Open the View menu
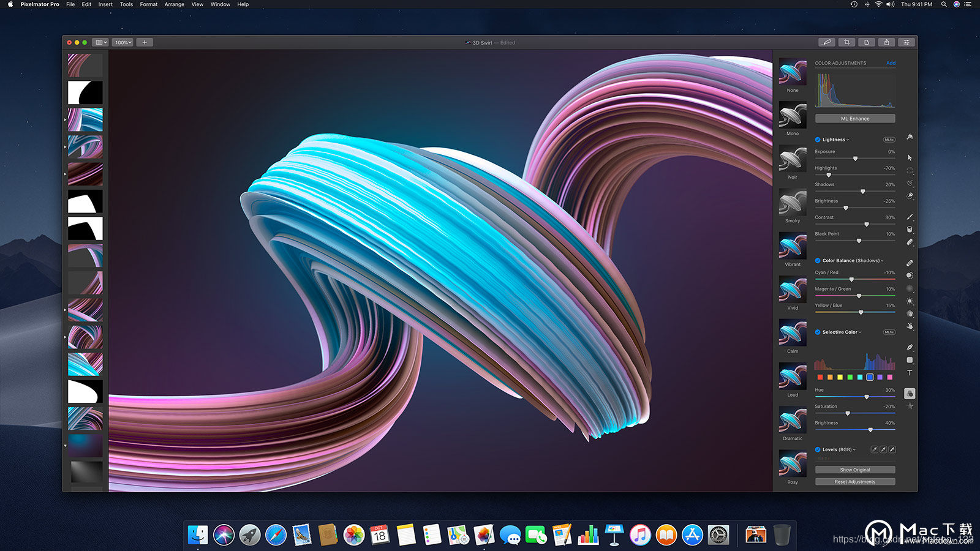 (x=197, y=4)
